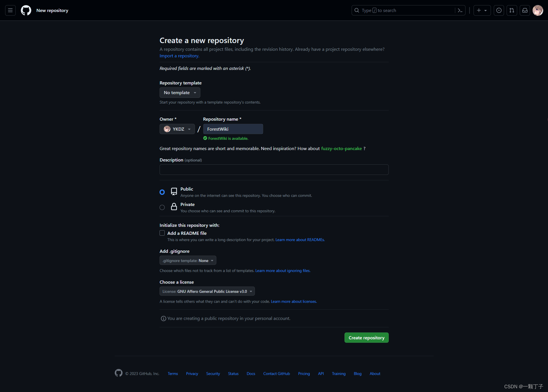Open the Issues icon in the header
The width and height of the screenshot is (548, 392).
click(499, 10)
